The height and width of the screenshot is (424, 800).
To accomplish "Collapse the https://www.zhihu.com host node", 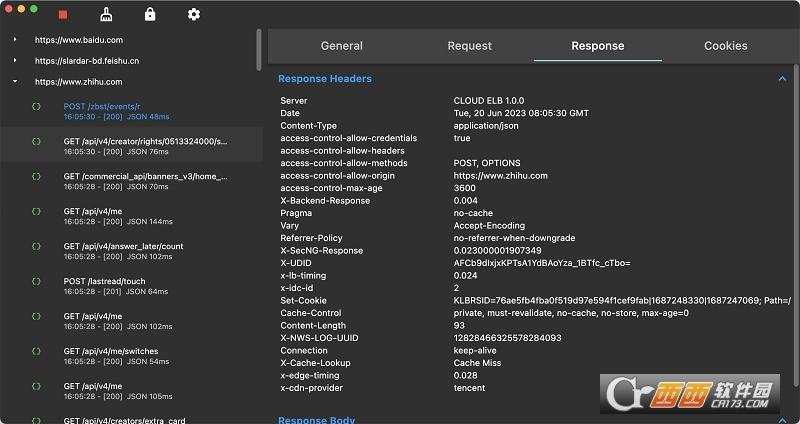I will click(15, 81).
